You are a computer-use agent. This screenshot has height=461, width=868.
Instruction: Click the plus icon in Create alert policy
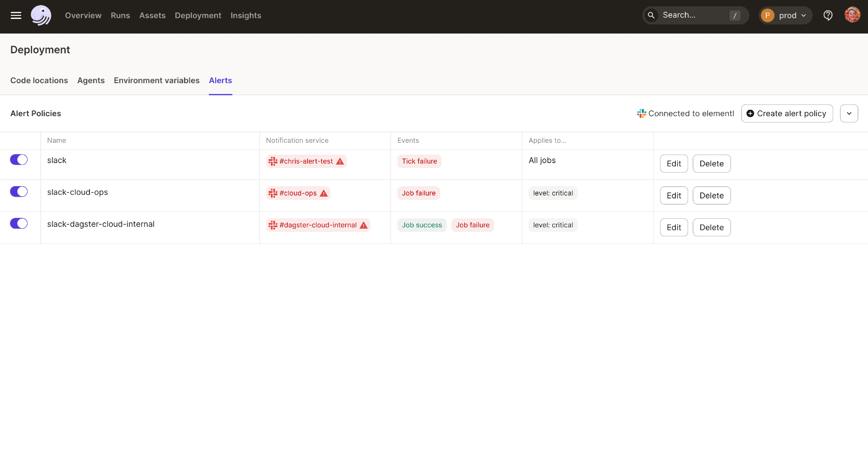point(750,113)
